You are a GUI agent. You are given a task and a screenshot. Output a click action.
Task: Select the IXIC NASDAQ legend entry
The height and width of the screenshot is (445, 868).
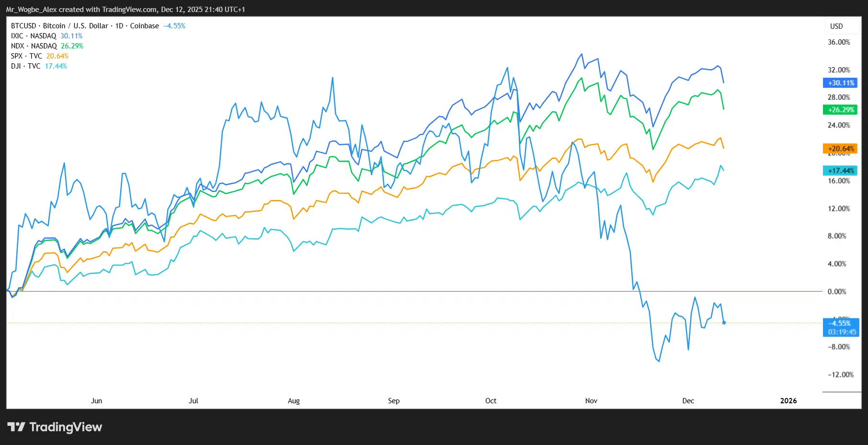click(x=34, y=36)
